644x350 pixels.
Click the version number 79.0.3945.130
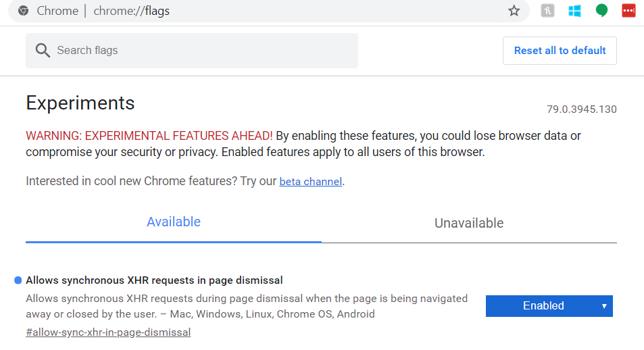(581, 109)
